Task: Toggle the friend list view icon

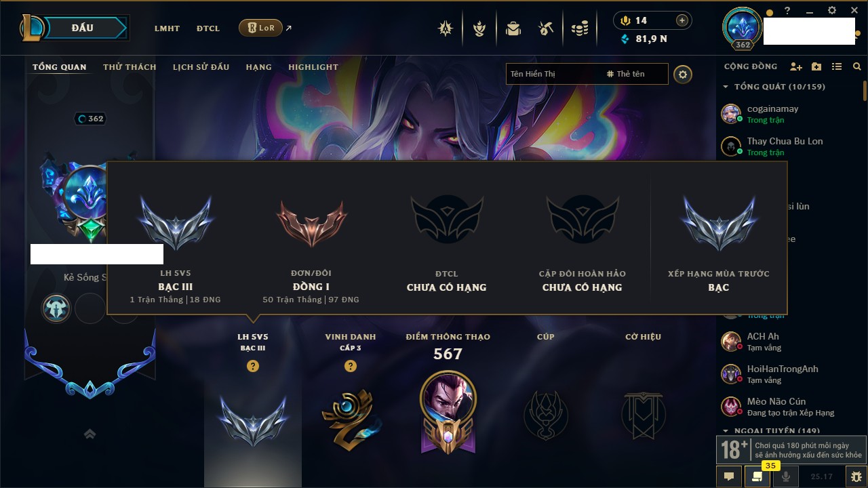Action: click(837, 66)
